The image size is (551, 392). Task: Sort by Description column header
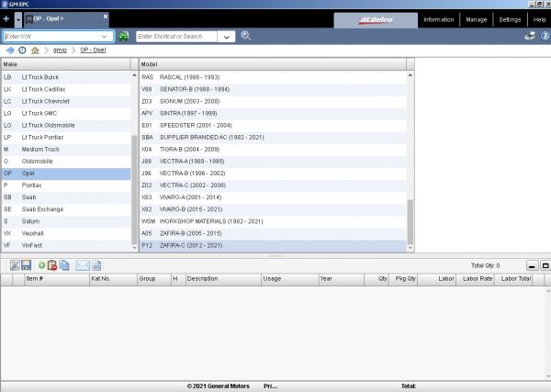coord(223,279)
